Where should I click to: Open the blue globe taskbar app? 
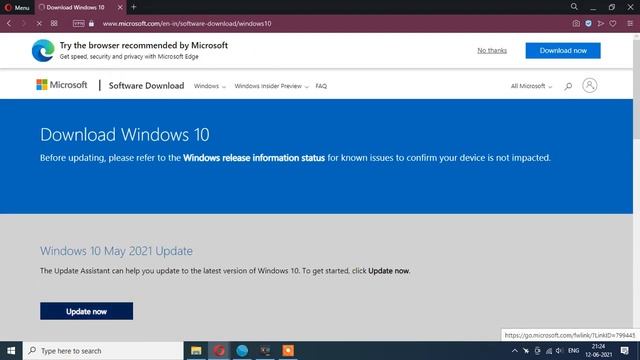tap(242, 351)
